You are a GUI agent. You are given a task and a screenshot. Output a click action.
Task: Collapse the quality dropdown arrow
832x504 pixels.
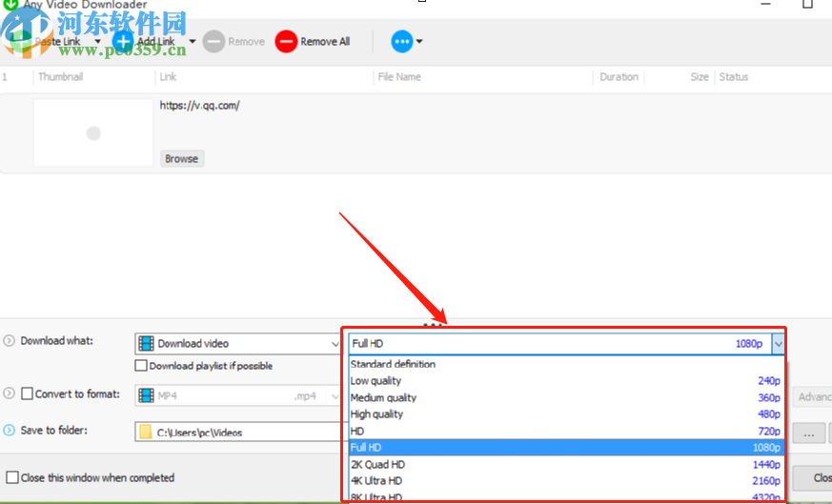pos(778,344)
